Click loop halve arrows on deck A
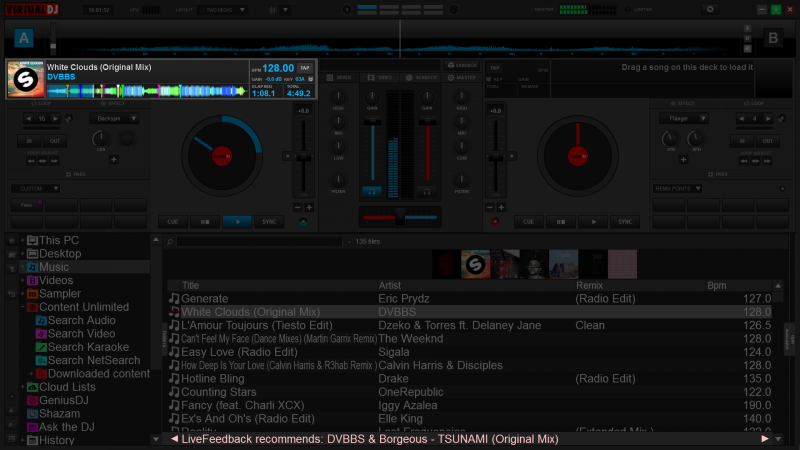This screenshot has width=800, height=450. (31, 161)
